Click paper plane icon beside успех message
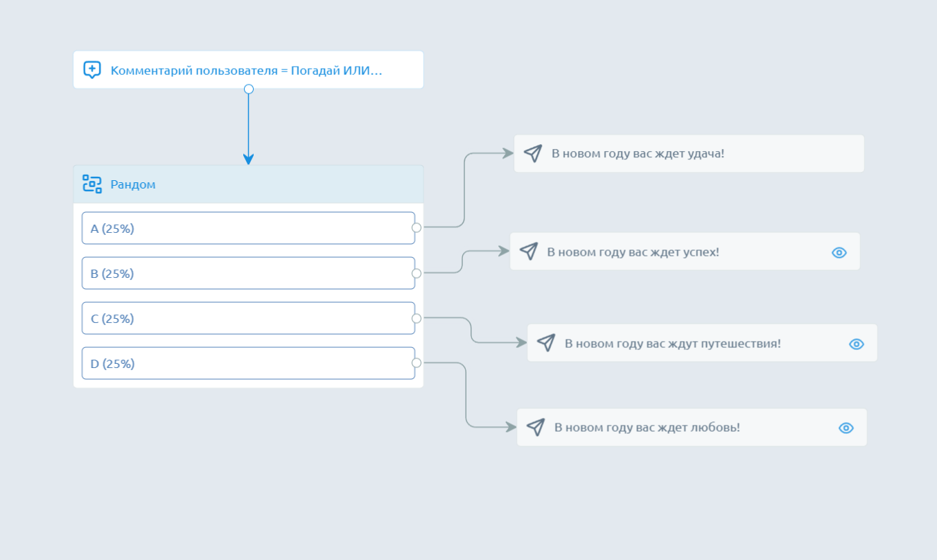This screenshot has height=560, width=937. [x=529, y=252]
